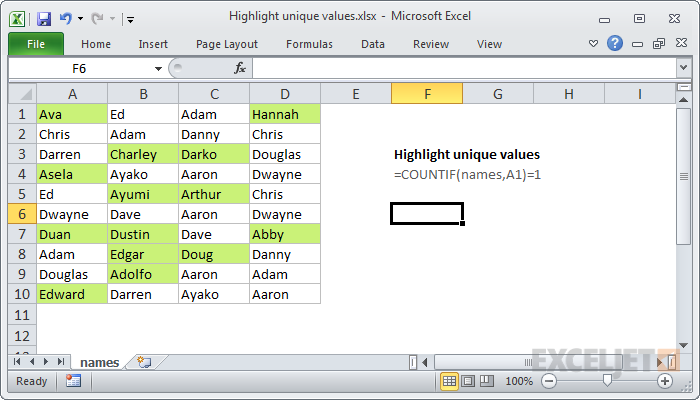Select cell containing Hannah
700x400 pixels.
coord(285,114)
